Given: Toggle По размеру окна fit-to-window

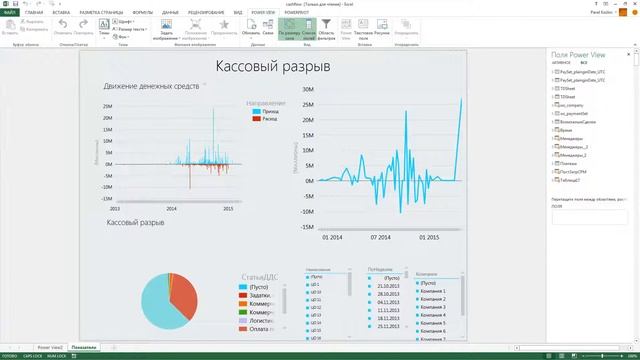Looking at the screenshot, I should pos(289,29).
